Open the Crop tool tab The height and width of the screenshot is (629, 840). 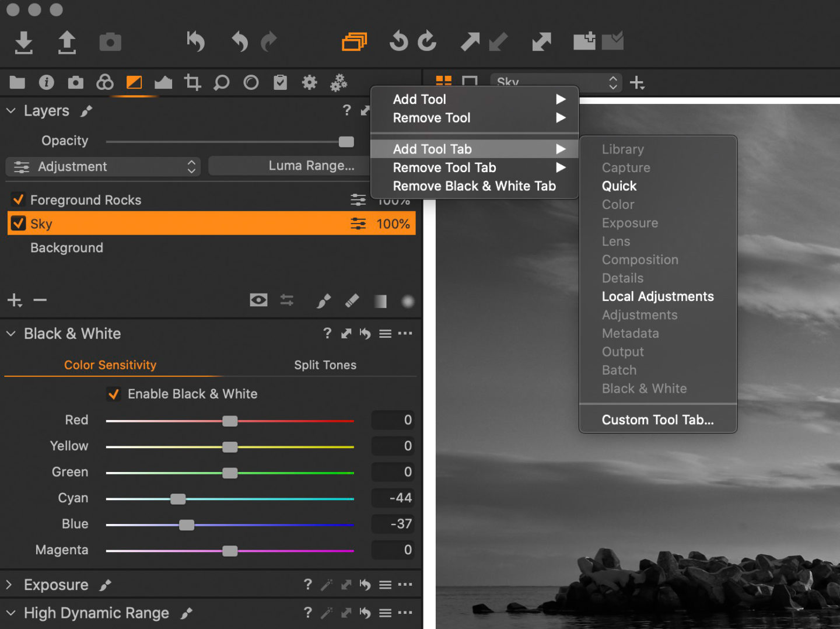[x=192, y=82]
